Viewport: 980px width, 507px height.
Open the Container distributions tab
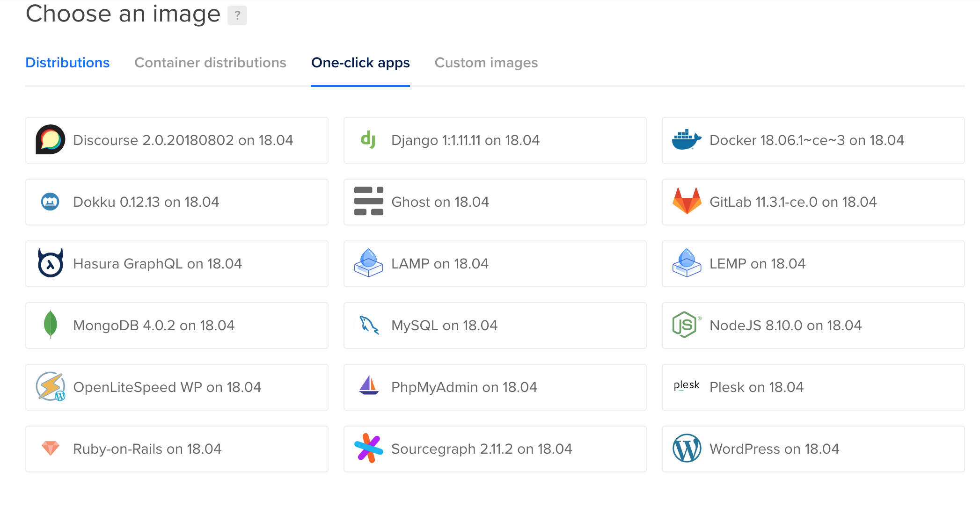[210, 63]
